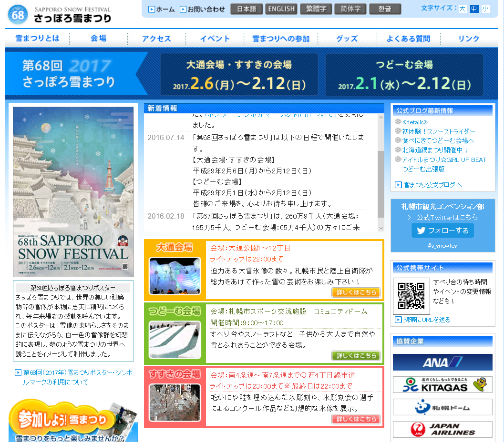Viewport: 504px width, 442px height.
Task: Switch language to ENGLISH
Action: pyautogui.click(x=281, y=9)
